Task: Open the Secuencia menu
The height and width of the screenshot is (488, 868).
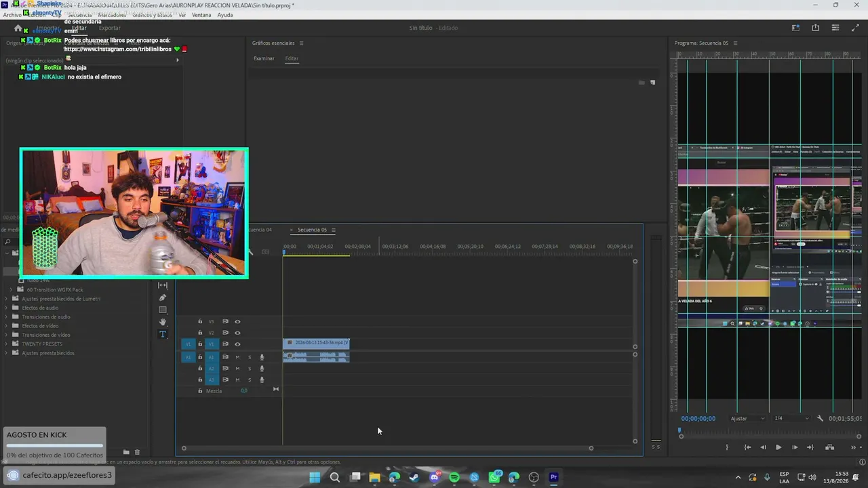Action: point(80,15)
